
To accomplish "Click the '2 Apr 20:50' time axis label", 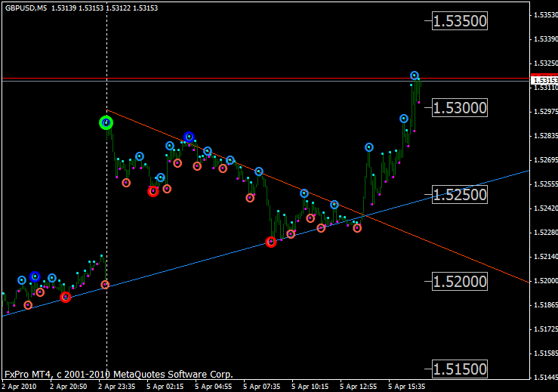I will (68, 387).
